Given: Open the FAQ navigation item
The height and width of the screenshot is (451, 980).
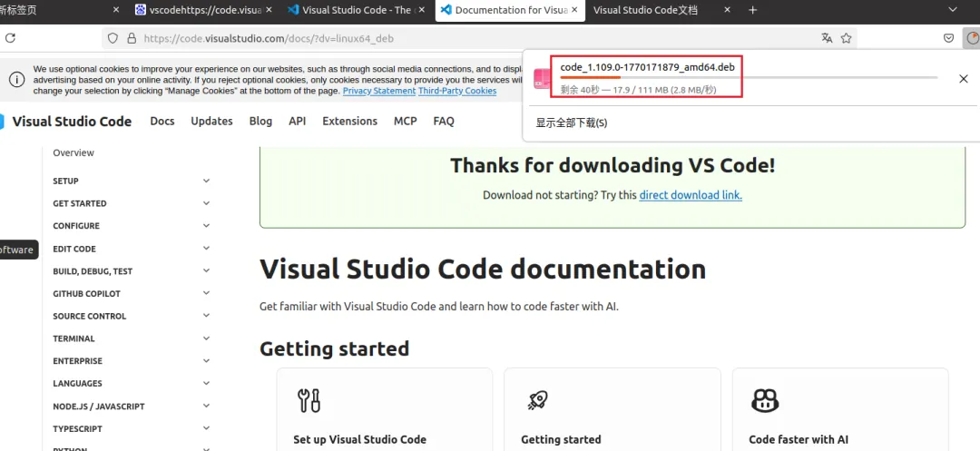Looking at the screenshot, I should click(444, 122).
